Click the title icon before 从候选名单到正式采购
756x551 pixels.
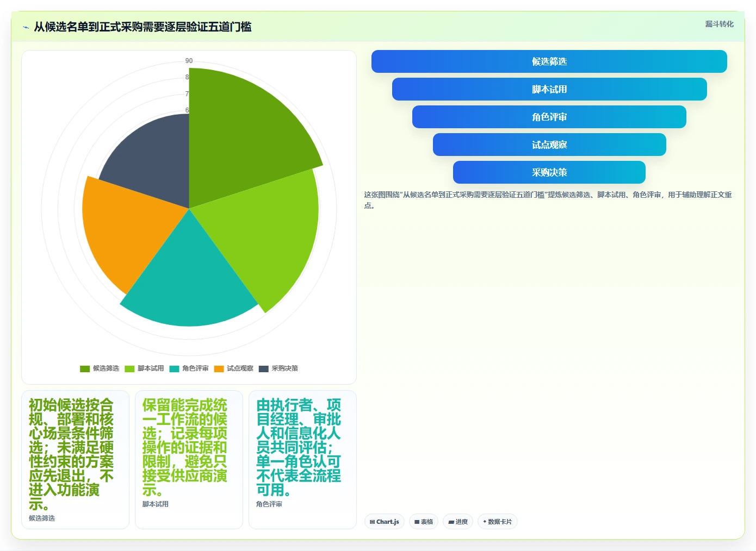click(x=26, y=27)
